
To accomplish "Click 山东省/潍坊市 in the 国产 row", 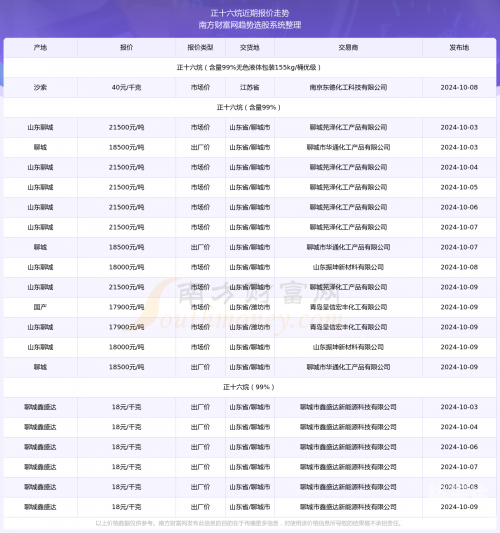I will click(x=250, y=307).
